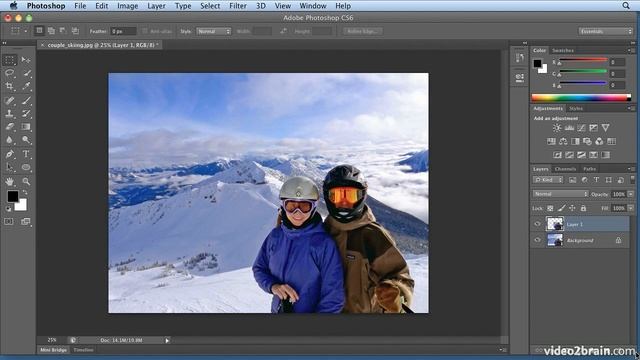
Task: Select the Lasso tool
Action: click(x=10, y=73)
